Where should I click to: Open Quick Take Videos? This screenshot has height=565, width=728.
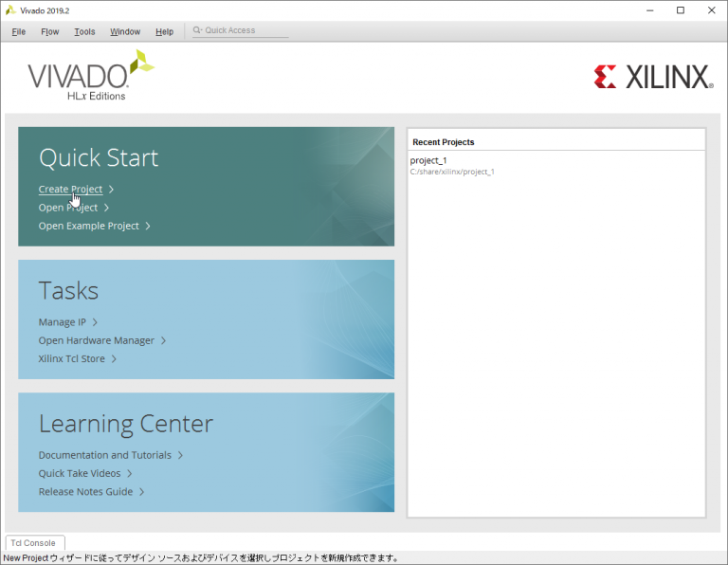pyautogui.click(x=80, y=473)
